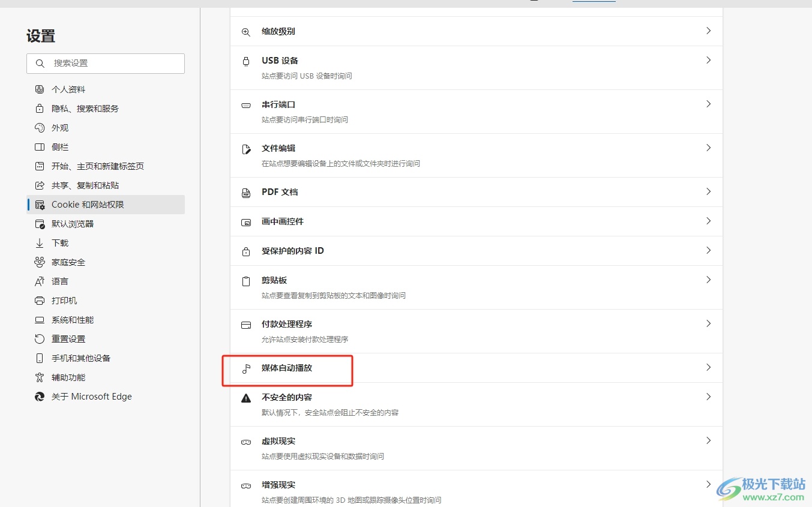Click the 外观 appearance palette icon
The height and width of the screenshot is (507, 812).
[40, 128]
